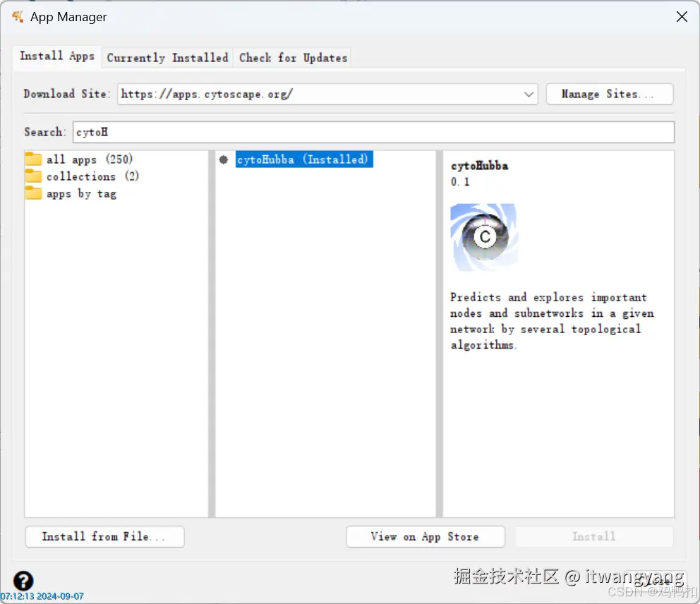
Task: Click the Install from File button
Action: click(105, 536)
